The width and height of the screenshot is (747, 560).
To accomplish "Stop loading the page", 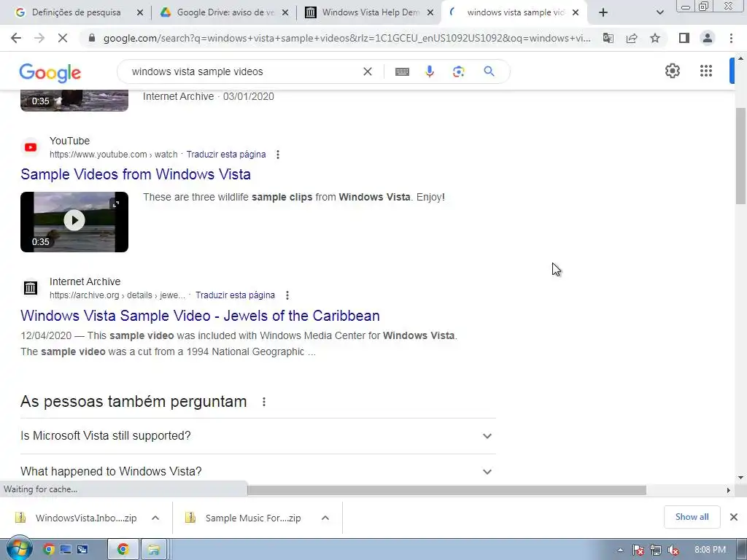I will (x=63, y=38).
